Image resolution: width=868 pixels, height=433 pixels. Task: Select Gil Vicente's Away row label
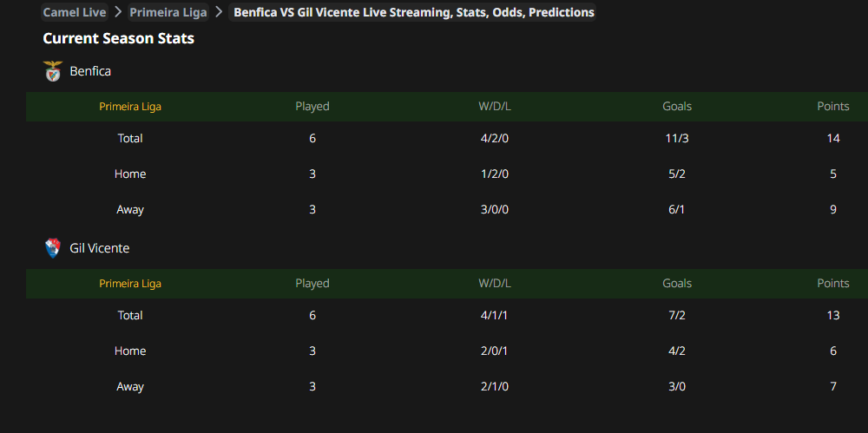point(130,386)
